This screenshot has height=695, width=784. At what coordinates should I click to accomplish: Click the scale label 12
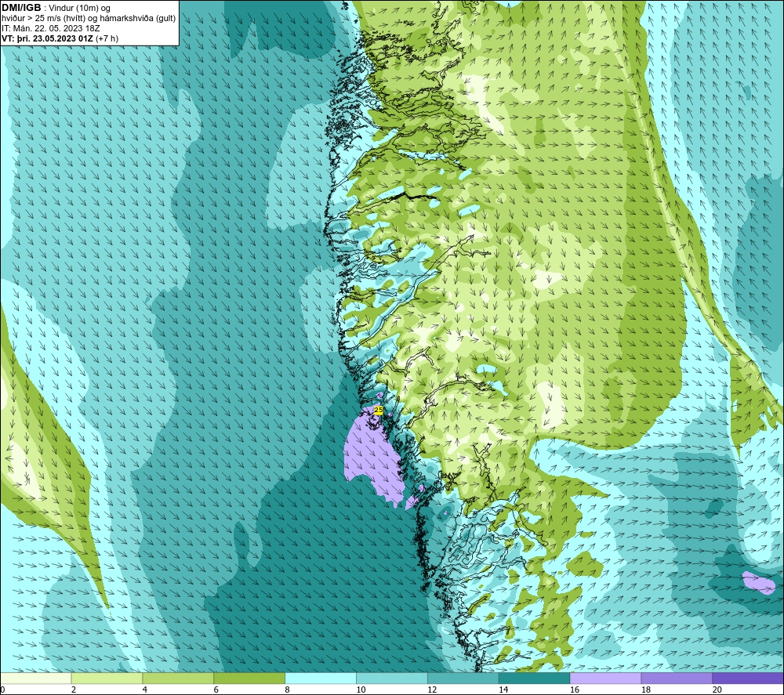[432, 690]
